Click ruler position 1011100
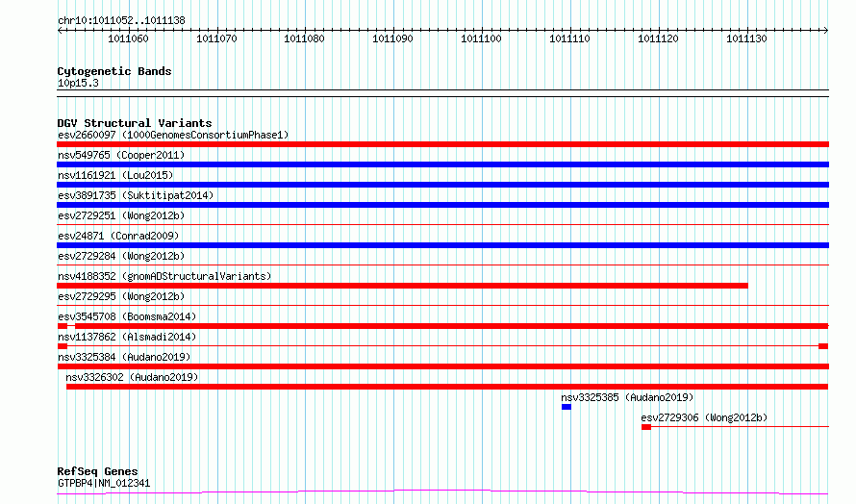Screen dimensions: 856x504 coord(481,38)
